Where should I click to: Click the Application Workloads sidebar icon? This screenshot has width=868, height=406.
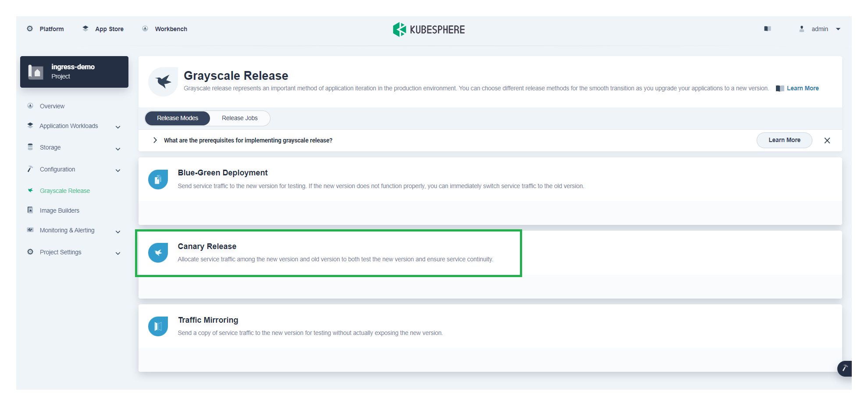[x=30, y=125]
